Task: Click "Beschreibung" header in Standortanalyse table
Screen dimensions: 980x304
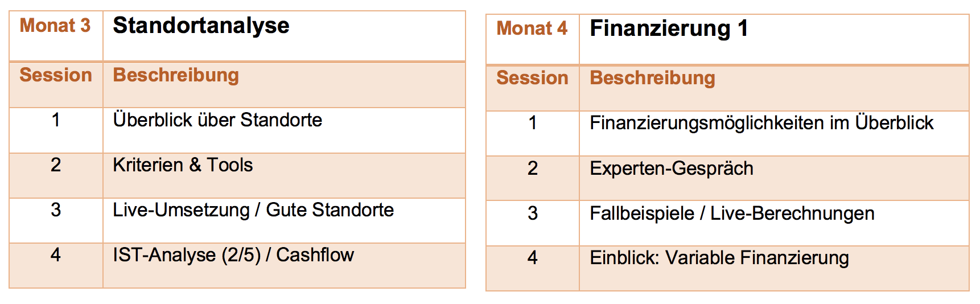Action: click(x=176, y=75)
